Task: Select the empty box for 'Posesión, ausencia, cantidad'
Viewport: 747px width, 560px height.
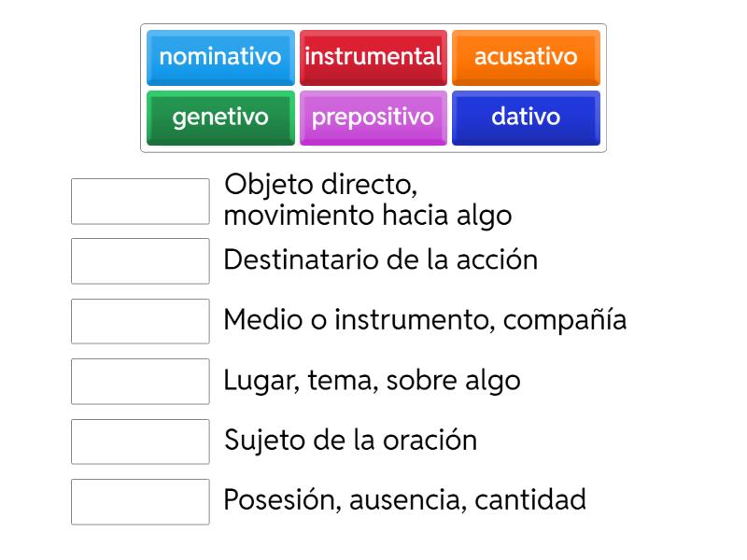Action: point(140,501)
